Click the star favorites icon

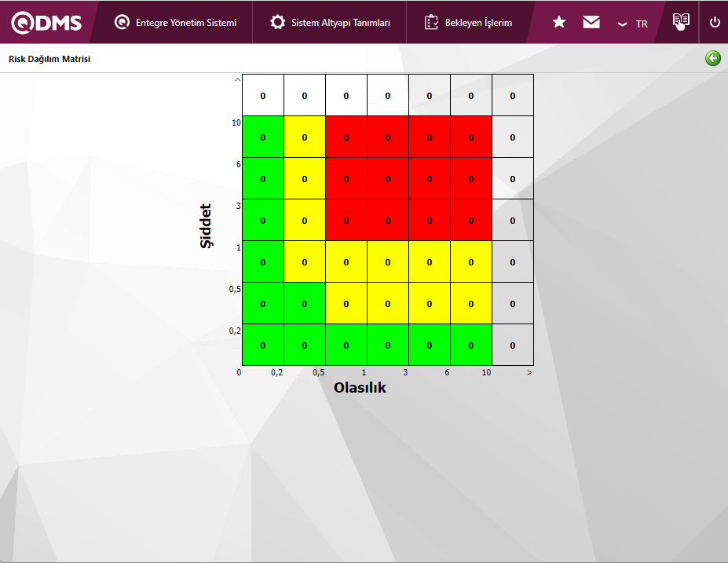[559, 22]
